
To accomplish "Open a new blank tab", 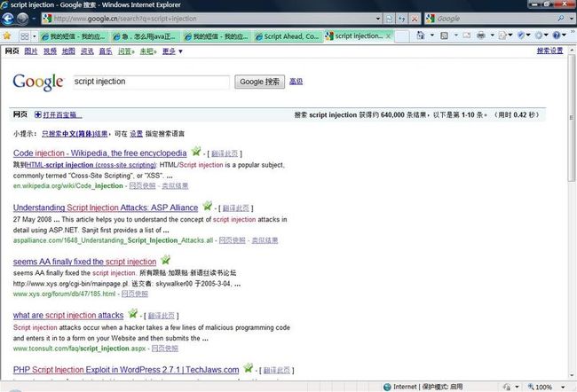I will point(402,36).
